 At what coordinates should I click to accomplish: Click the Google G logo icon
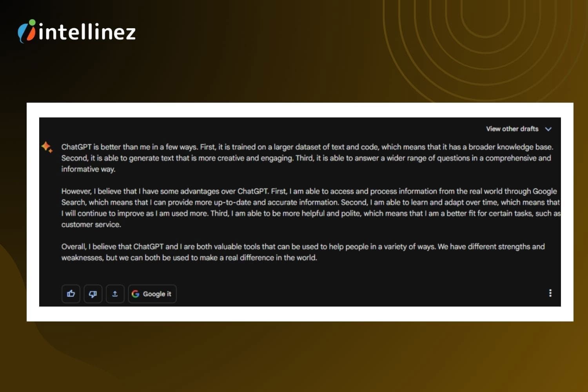click(136, 294)
